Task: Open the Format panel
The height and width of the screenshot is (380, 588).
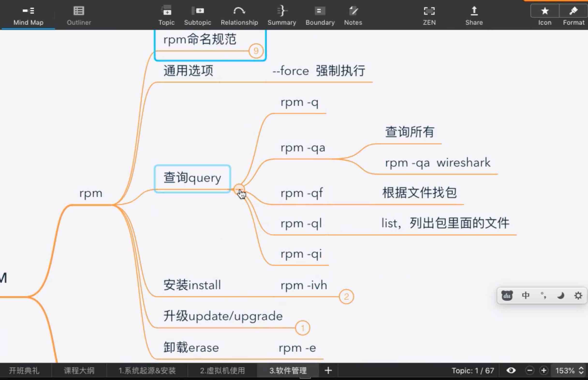Action: (x=573, y=15)
